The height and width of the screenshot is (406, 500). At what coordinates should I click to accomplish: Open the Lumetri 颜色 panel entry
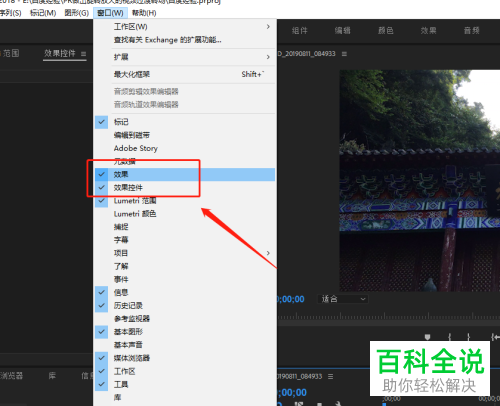[185, 214]
